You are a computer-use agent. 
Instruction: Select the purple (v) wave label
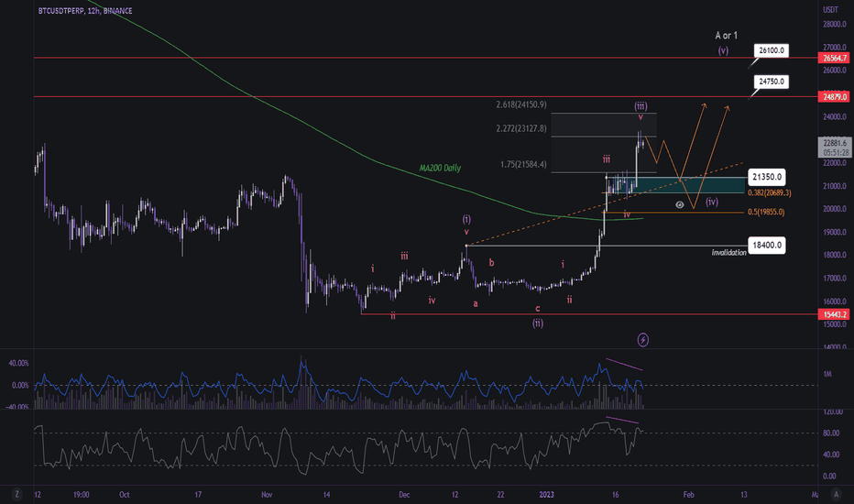point(723,50)
